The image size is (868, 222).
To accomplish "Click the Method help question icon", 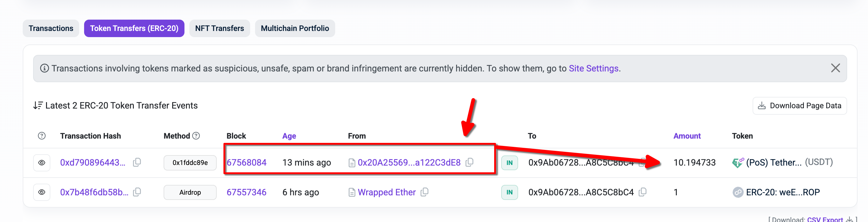I will (x=196, y=136).
